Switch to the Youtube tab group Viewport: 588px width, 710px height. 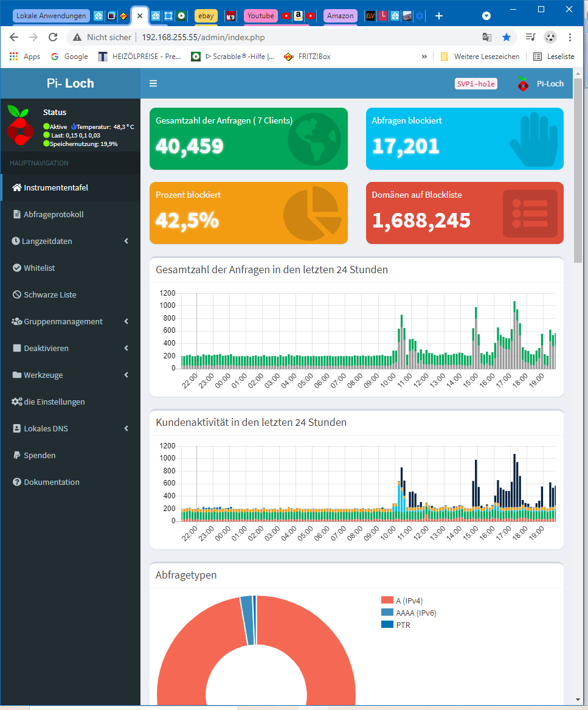coord(261,16)
